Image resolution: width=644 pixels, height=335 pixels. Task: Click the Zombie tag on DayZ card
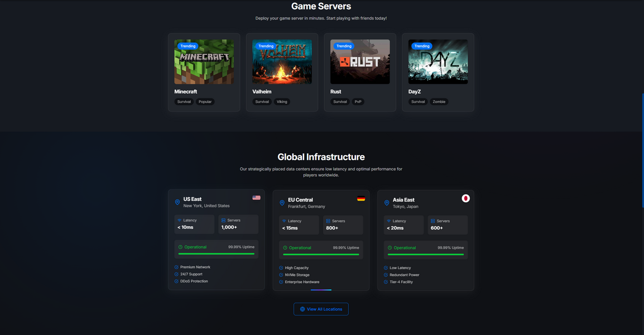click(x=439, y=102)
